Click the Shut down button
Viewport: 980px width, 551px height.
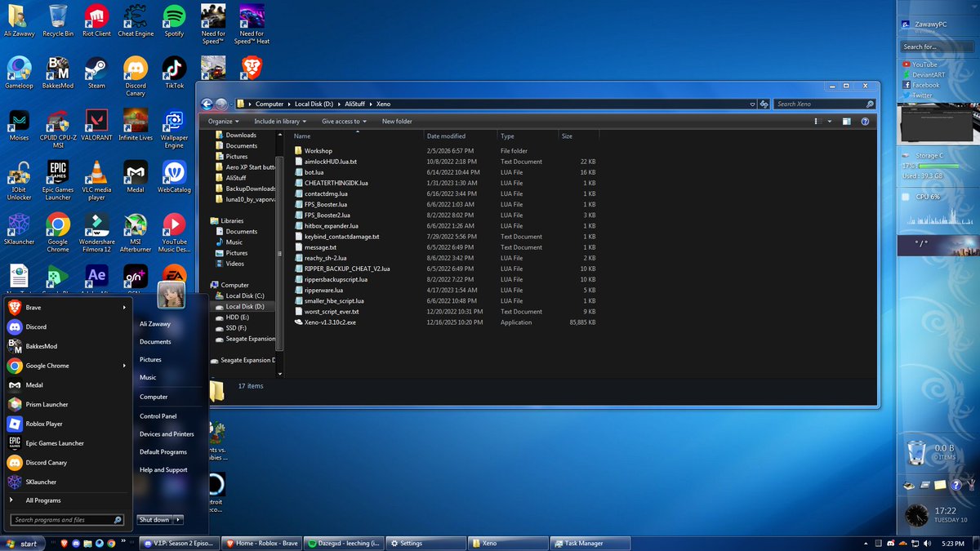pyautogui.click(x=154, y=519)
